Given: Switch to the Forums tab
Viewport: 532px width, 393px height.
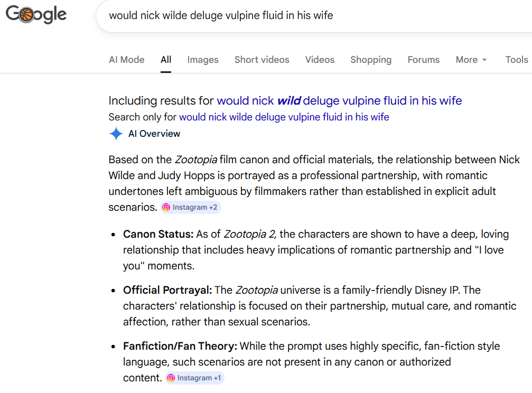Looking at the screenshot, I should click(423, 60).
